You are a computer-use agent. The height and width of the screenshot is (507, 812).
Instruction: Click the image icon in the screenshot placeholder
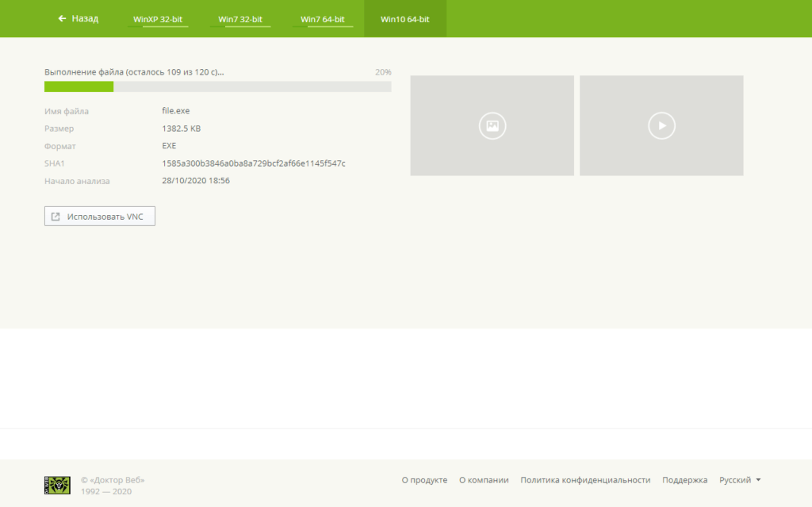click(x=492, y=125)
